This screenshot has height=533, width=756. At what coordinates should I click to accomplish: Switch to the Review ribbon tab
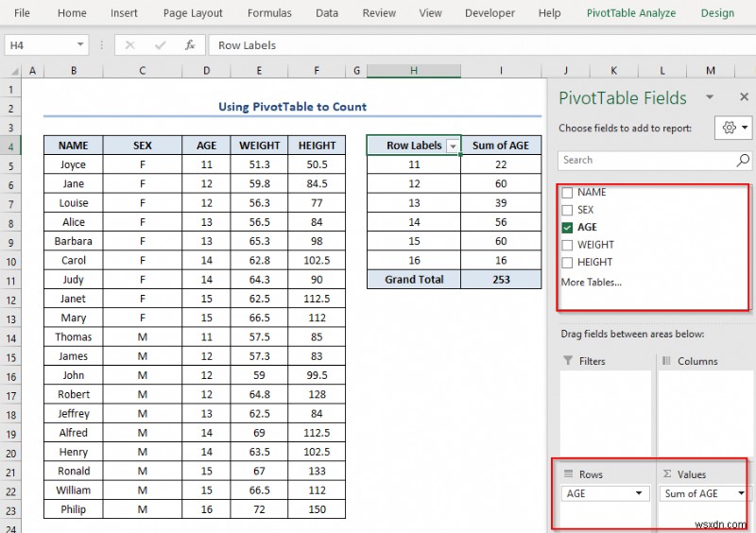point(379,13)
